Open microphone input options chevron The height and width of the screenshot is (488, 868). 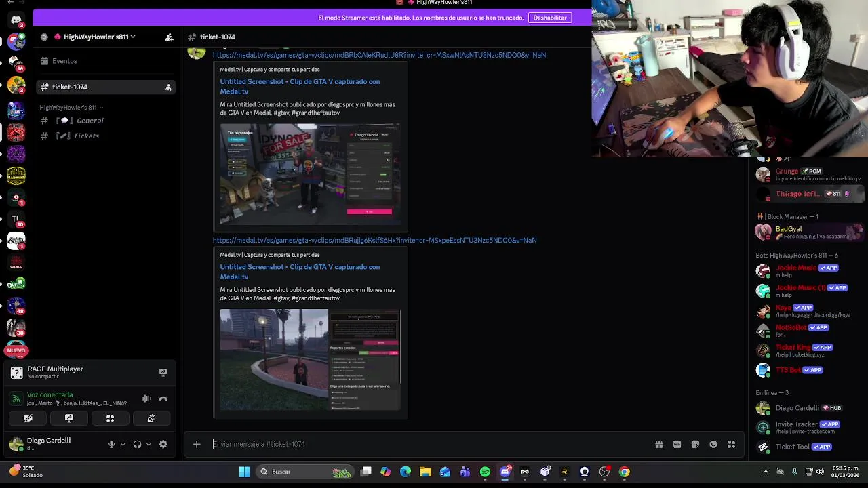(122, 445)
